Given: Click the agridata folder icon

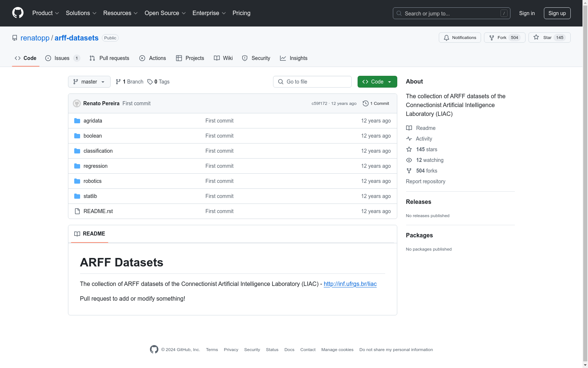Looking at the screenshot, I should (x=77, y=121).
